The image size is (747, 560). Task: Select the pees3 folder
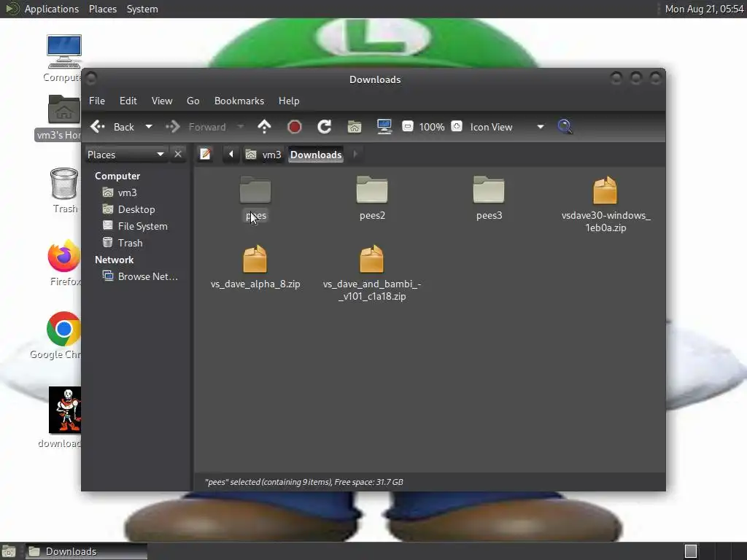click(489, 198)
